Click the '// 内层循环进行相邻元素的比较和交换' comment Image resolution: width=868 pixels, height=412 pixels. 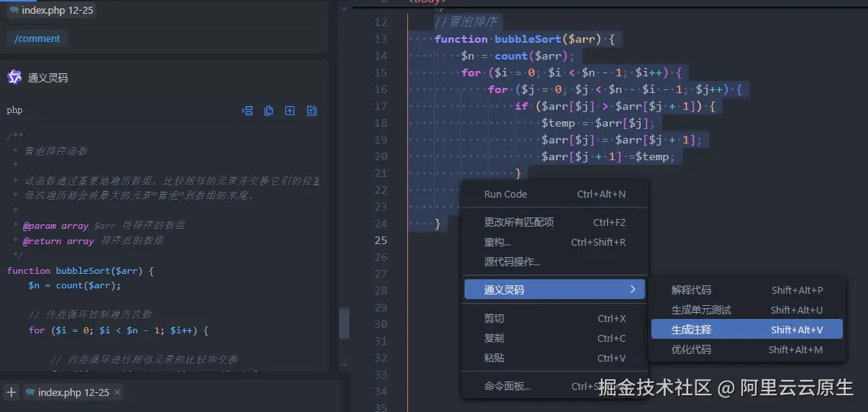[143, 359]
